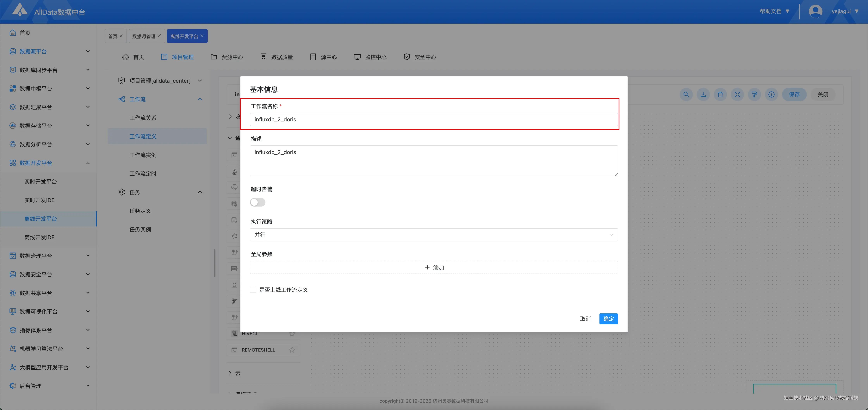The height and width of the screenshot is (410, 868).
Task: Select the PYTHON task icon
Action: 234,187
